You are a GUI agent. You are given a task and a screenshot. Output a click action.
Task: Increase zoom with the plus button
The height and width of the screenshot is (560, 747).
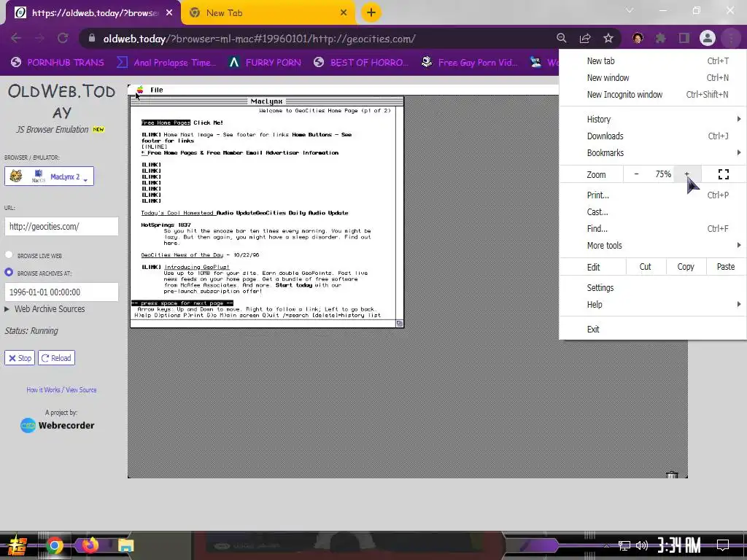(x=687, y=174)
